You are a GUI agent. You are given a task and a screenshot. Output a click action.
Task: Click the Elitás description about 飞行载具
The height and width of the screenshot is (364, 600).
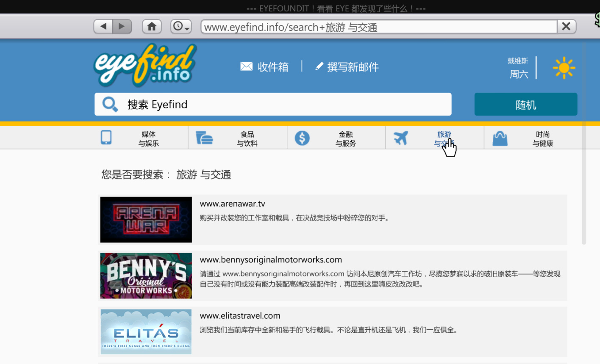(330, 330)
